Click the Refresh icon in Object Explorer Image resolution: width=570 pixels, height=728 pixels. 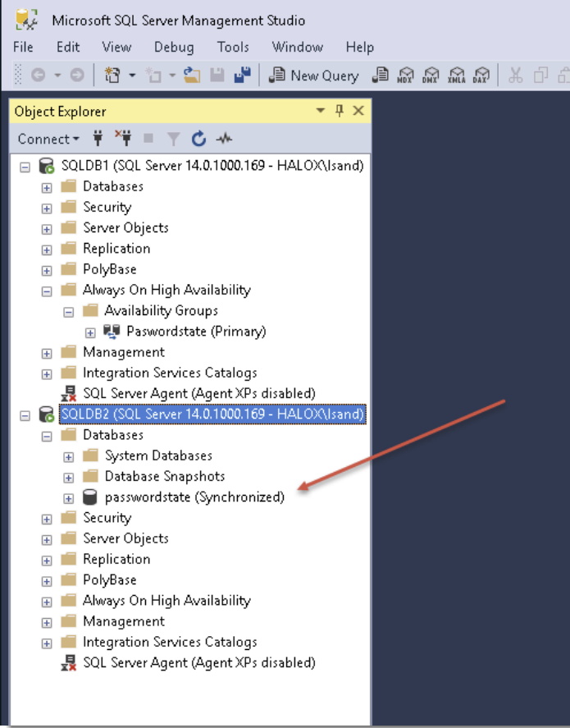(198, 139)
